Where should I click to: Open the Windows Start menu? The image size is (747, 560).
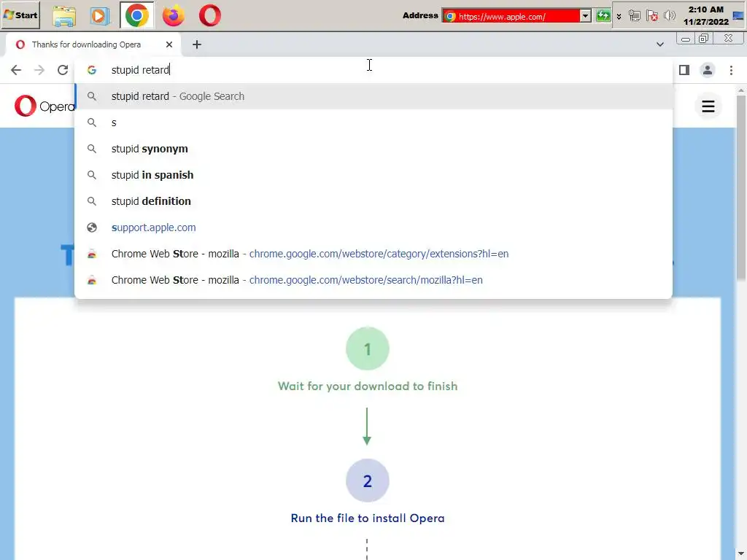[x=20, y=15]
